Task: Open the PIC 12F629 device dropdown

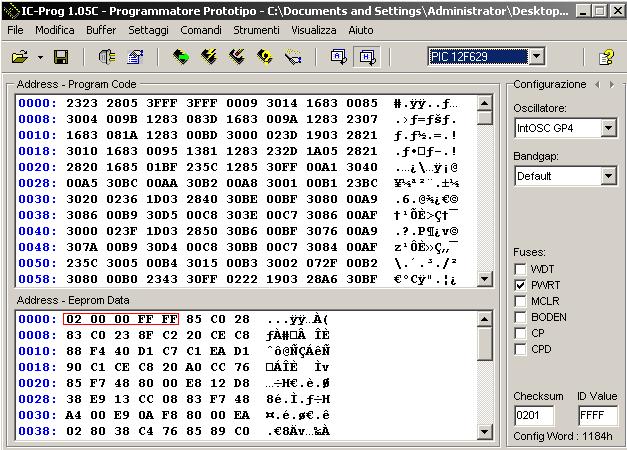Action: [x=536, y=56]
